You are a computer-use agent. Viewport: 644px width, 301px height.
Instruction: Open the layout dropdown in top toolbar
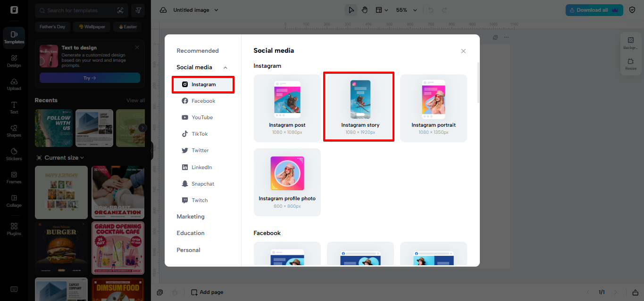tap(382, 10)
